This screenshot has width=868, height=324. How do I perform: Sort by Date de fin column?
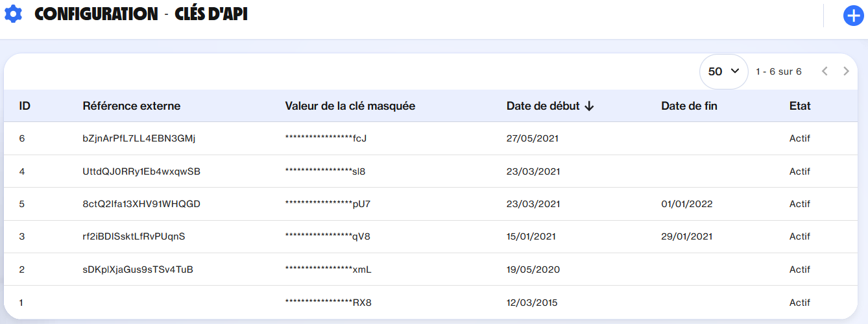(x=689, y=106)
